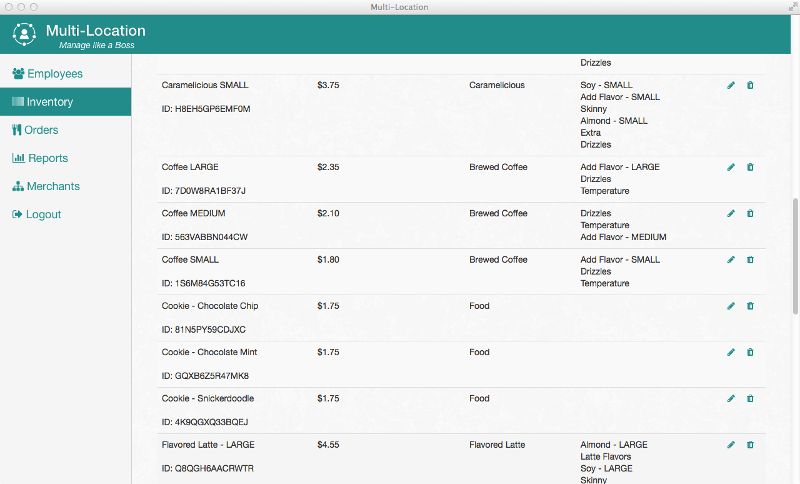The image size is (800, 484).
Task: Go to the Orders page label
Action: [41, 130]
